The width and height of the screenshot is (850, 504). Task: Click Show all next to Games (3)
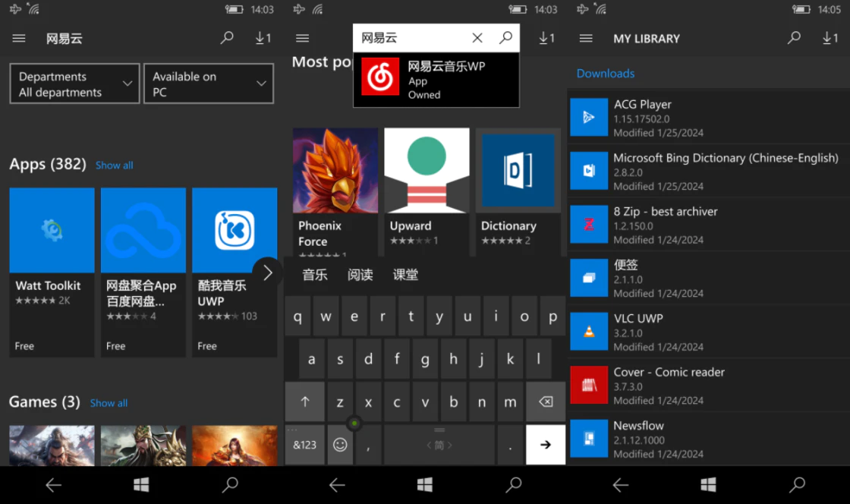[x=109, y=403]
